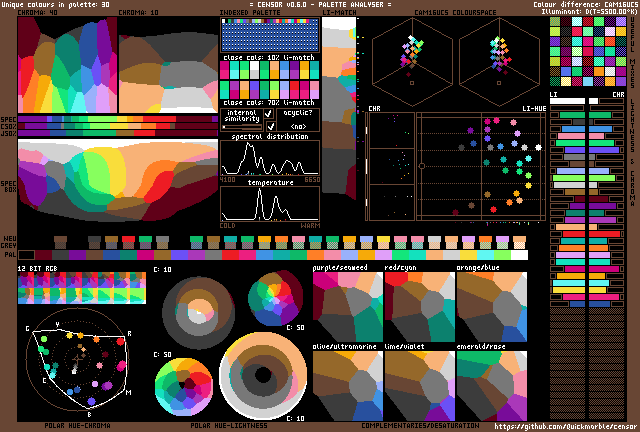Select the red/cyan complementaries thumbnail
The width and height of the screenshot is (640, 432).
click(x=419, y=308)
